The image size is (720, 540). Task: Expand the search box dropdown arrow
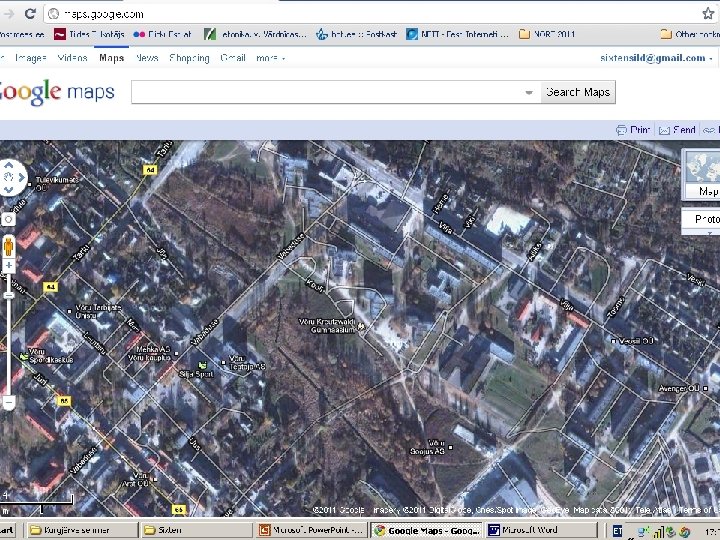point(529,92)
